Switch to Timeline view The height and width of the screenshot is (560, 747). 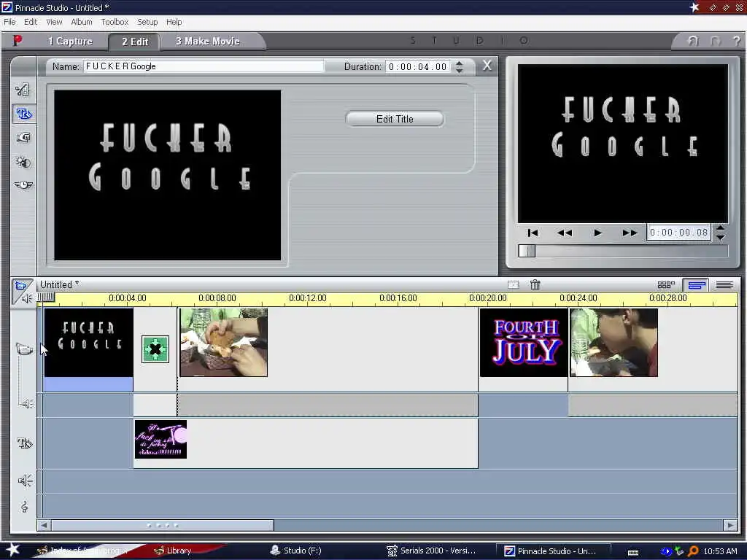[x=696, y=285]
